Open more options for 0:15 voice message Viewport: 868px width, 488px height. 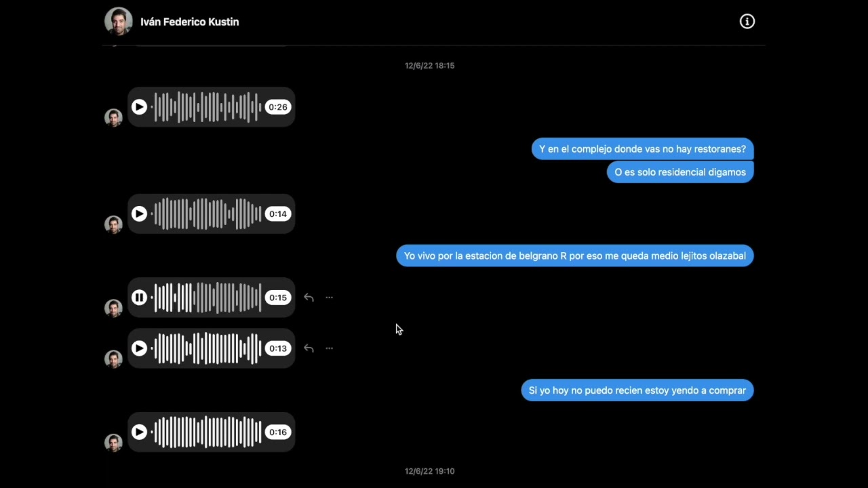(x=329, y=298)
